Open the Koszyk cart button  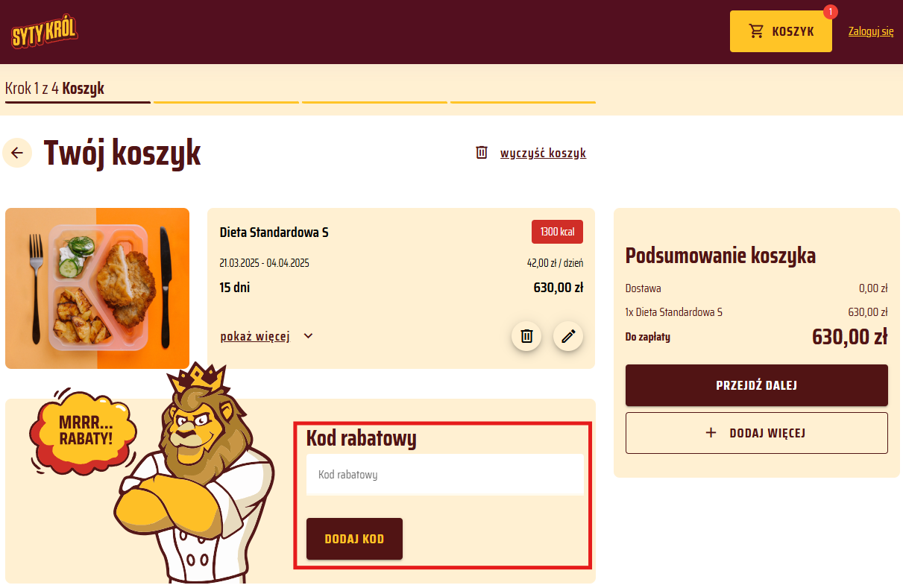tap(781, 31)
